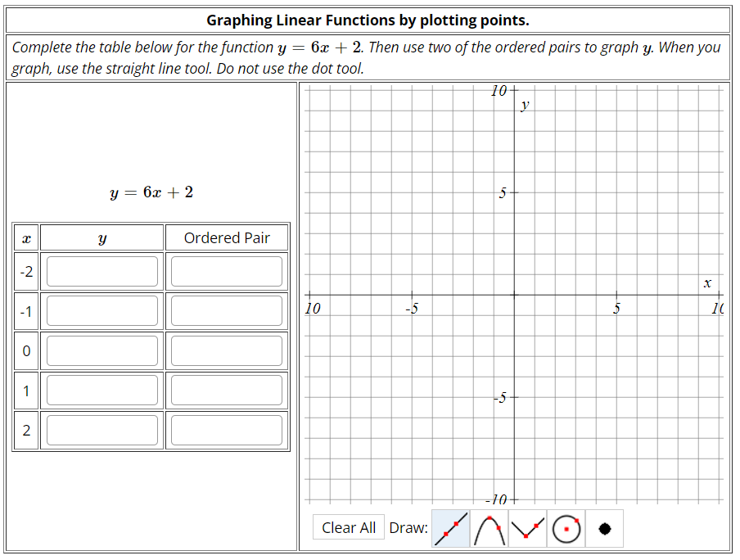740x560 pixels.
Task: Click the Ordered Pair field for x = 0
Action: pyautogui.click(x=227, y=350)
